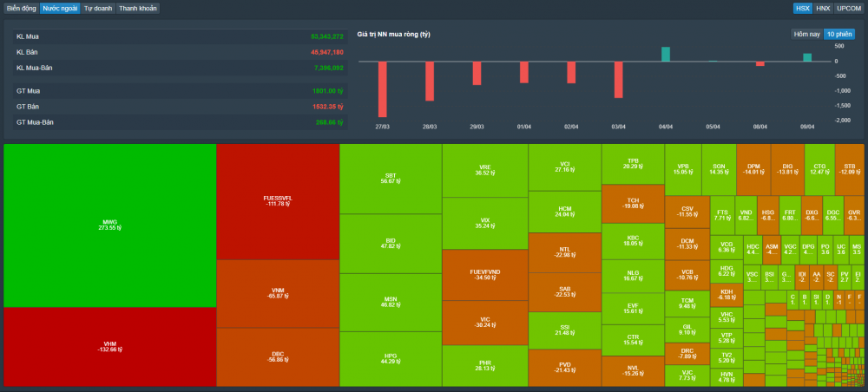Select the VIC -30.24 tỷ tile
The width and height of the screenshot is (868, 392).
click(x=485, y=323)
